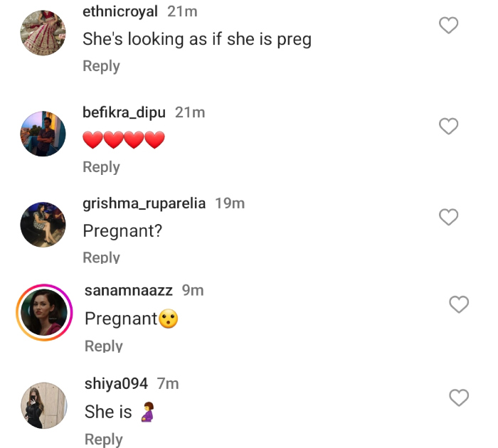Open the shiya094 username link
Image resolution: width=498 pixels, height=448 pixels.
(117, 384)
